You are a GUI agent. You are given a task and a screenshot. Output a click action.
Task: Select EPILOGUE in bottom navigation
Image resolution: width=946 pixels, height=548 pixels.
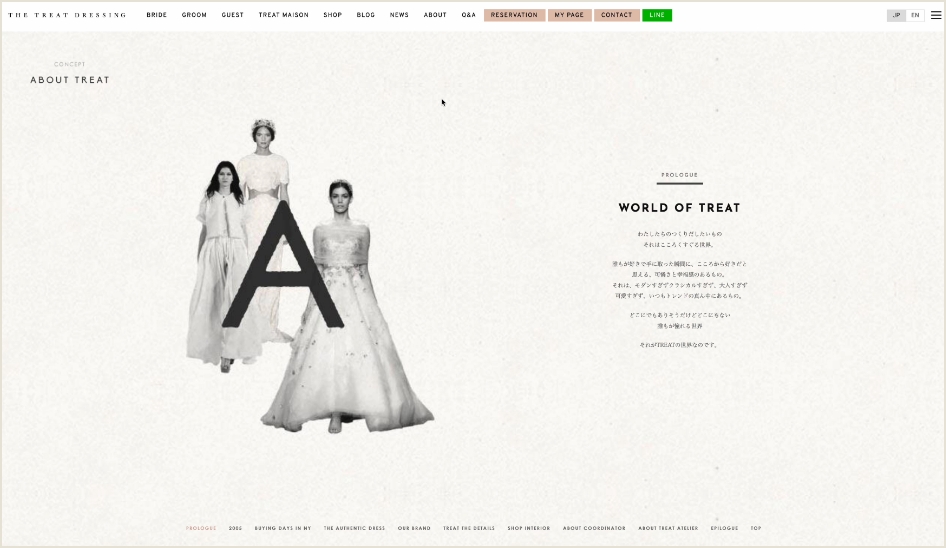[724, 528]
